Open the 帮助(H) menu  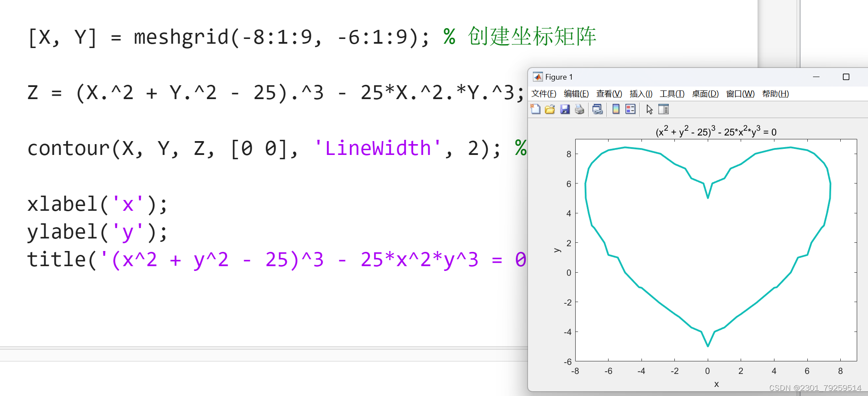776,93
